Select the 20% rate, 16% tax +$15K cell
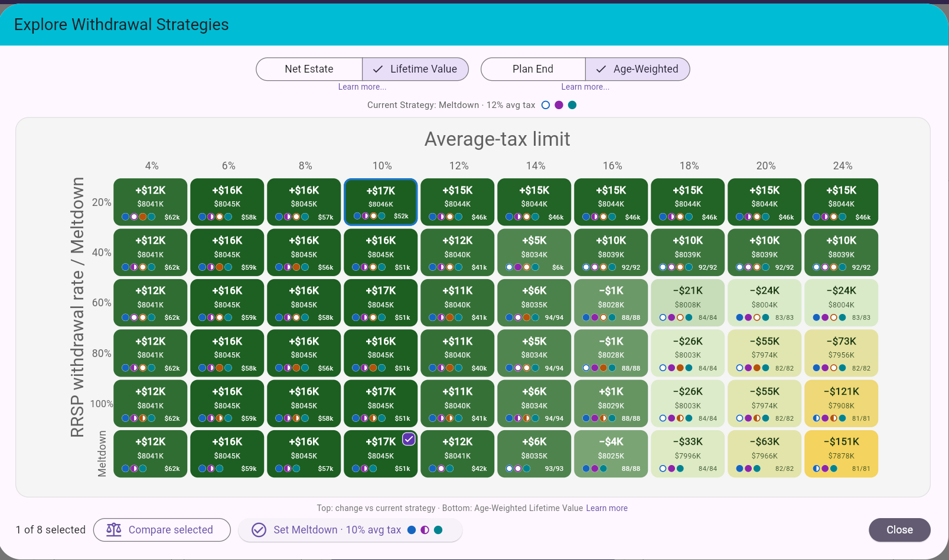The image size is (949, 560). pyautogui.click(x=611, y=202)
